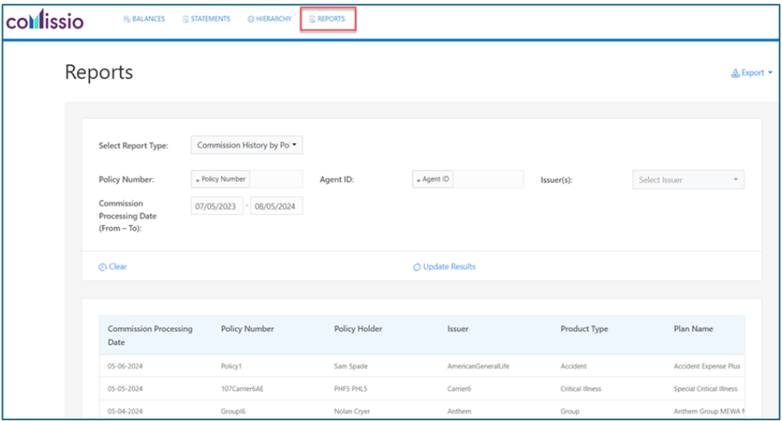Select the Policy1 cell

[x=231, y=366]
